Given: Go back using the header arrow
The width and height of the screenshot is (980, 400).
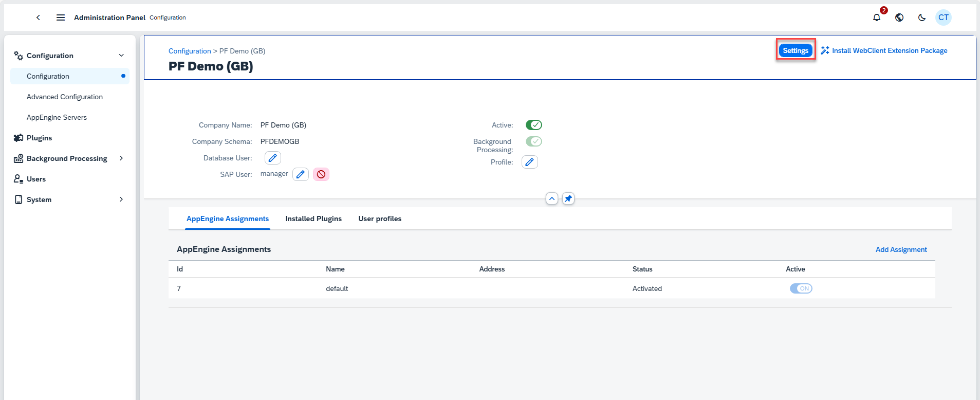Looking at the screenshot, I should [x=38, y=17].
